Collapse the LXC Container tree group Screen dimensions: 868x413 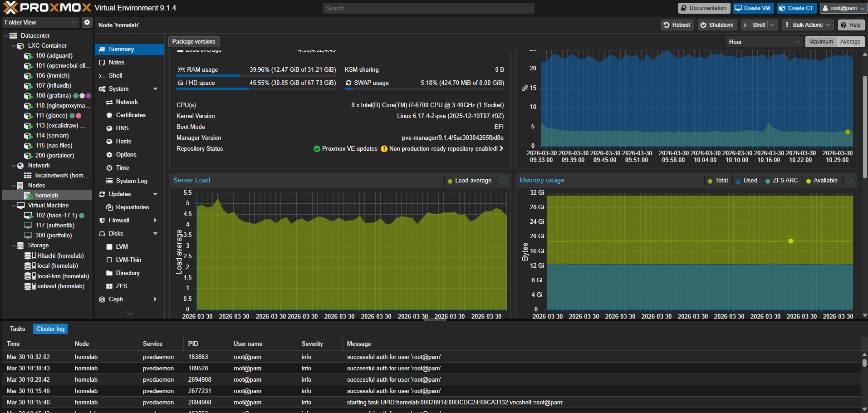coord(13,45)
